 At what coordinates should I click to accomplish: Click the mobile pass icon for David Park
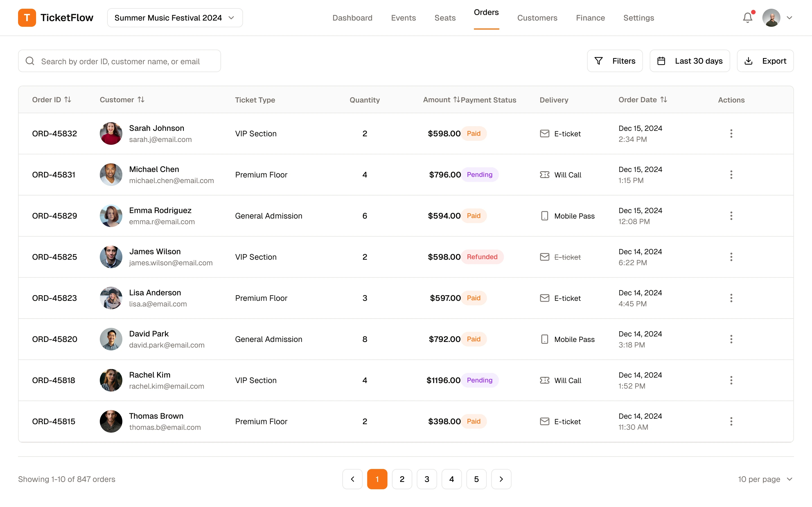point(544,339)
